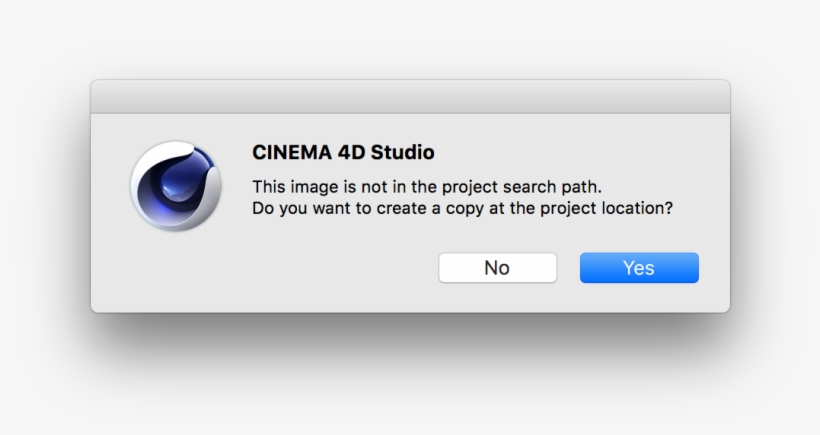Click the 'project search path' text

pyautogui.click(x=521, y=187)
